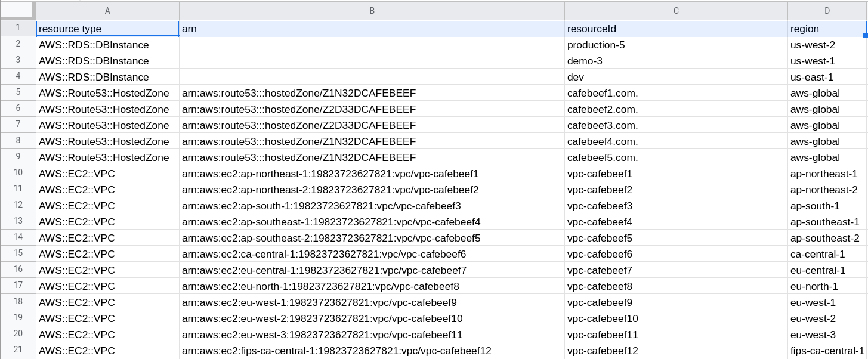Select region cell 'ca-central-1'
The width and height of the screenshot is (868, 359).
[x=827, y=253]
